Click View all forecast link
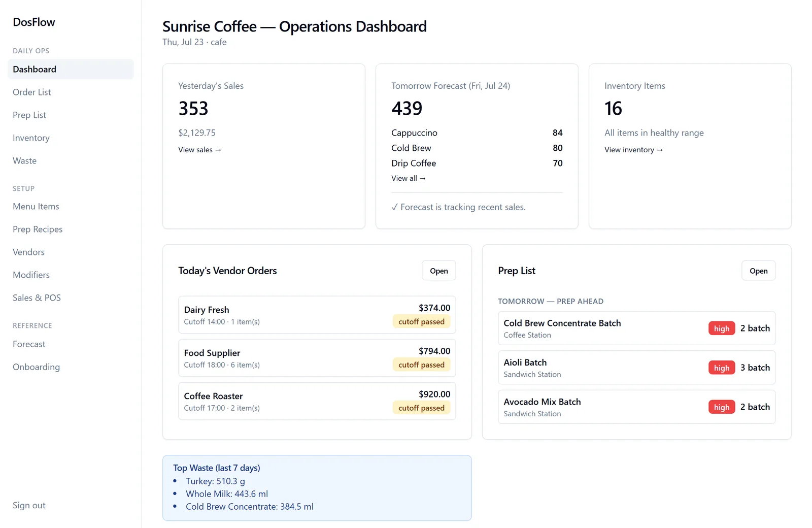The width and height of the screenshot is (812, 528). pyautogui.click(x=408, y=178)
